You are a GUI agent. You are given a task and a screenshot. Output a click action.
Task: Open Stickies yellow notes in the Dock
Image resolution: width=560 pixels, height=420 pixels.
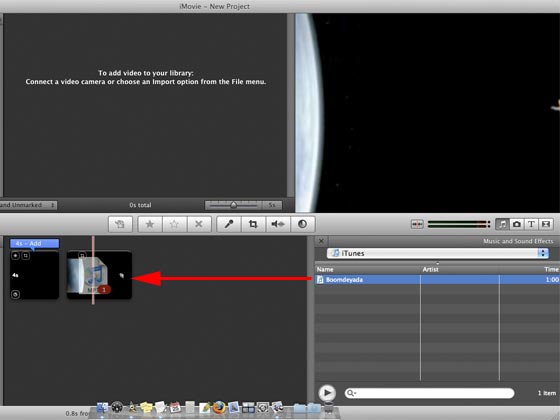coord(146,408)
